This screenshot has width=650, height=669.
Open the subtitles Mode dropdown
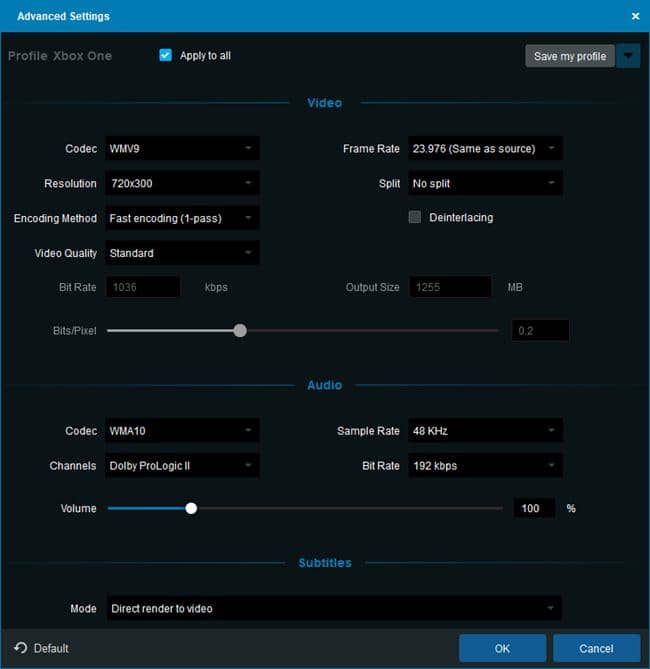pos(334,608)
